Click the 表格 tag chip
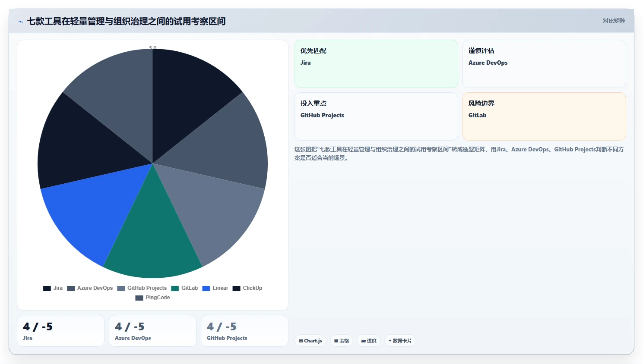Screen dimensions: 643x364 [342, 341]
